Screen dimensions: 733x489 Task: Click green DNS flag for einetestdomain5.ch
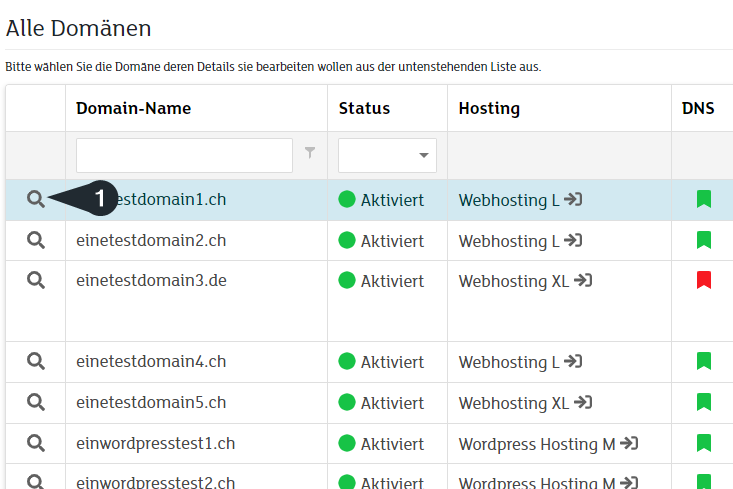click(x=704, y=402)
